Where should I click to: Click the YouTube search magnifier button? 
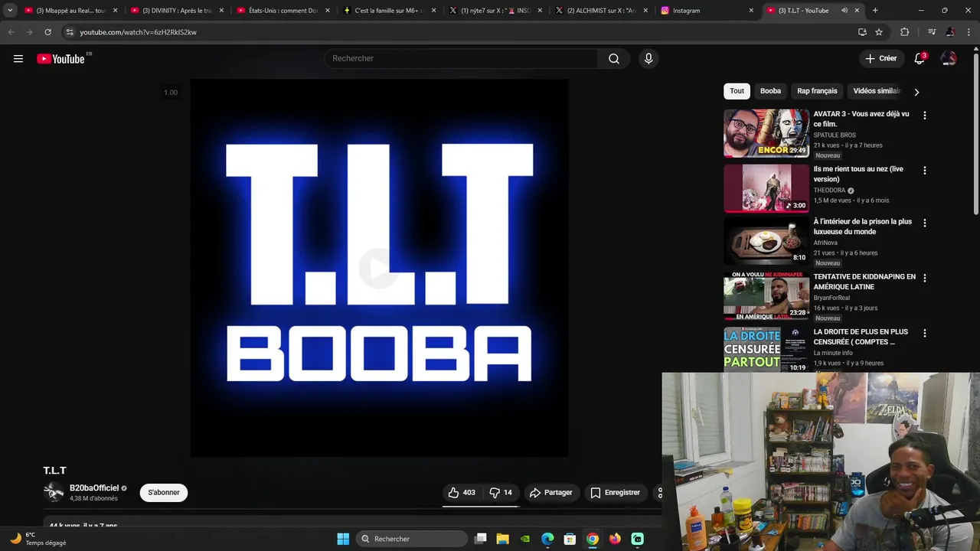(x=614, y=59)
